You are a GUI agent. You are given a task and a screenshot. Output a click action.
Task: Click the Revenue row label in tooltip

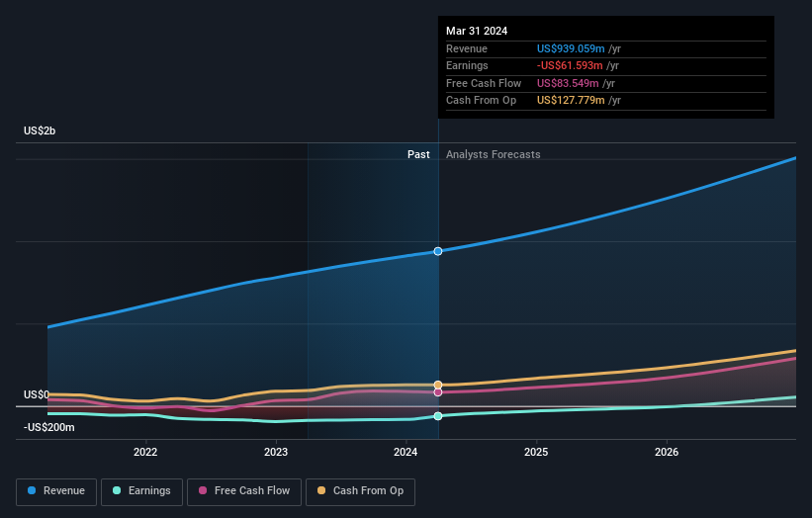[x=467, y=48]
